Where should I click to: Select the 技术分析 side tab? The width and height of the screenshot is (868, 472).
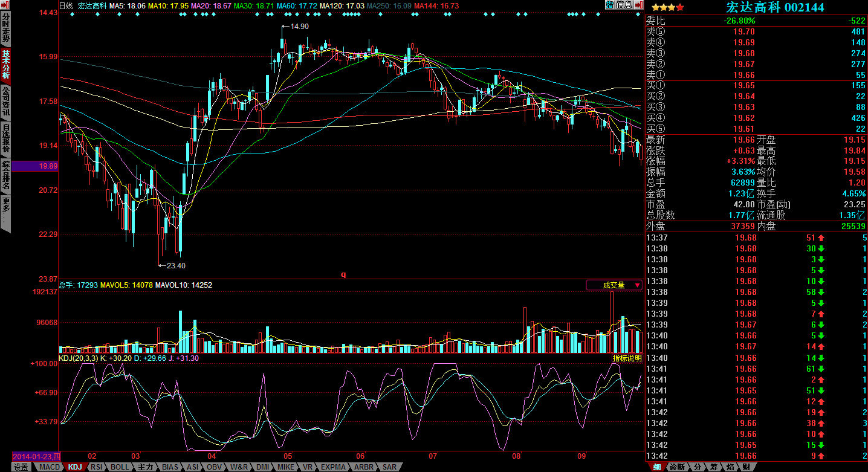pyautogui.click(x=5, y=65)
